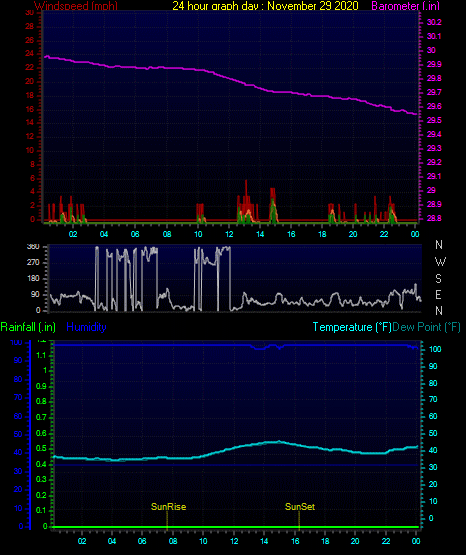Click the 20 hour tick on bottom chart
Screen dimensions: 466x555
(x=355, y=541)
